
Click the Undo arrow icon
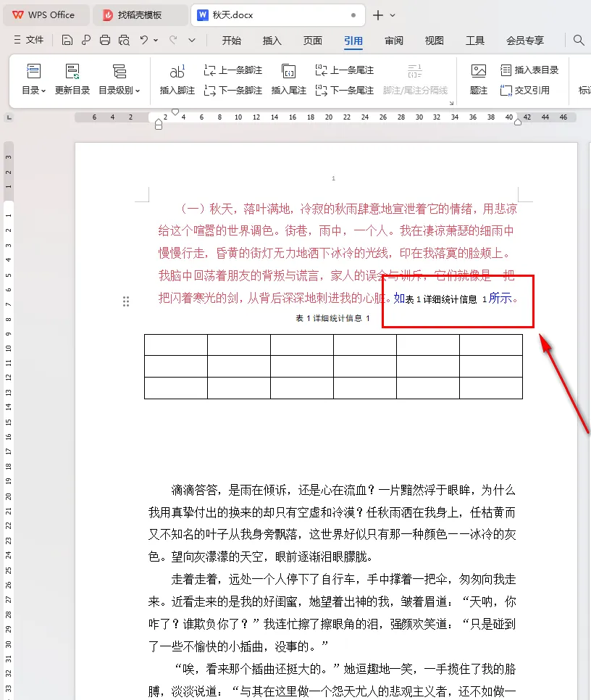coord(143,40)
